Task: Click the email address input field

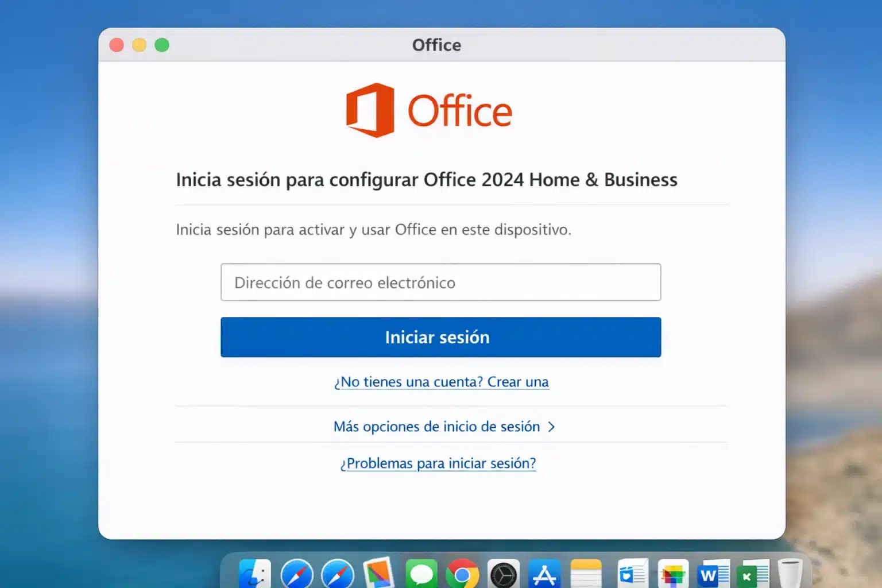Action: pyautogui.click(x=440, y=282)
